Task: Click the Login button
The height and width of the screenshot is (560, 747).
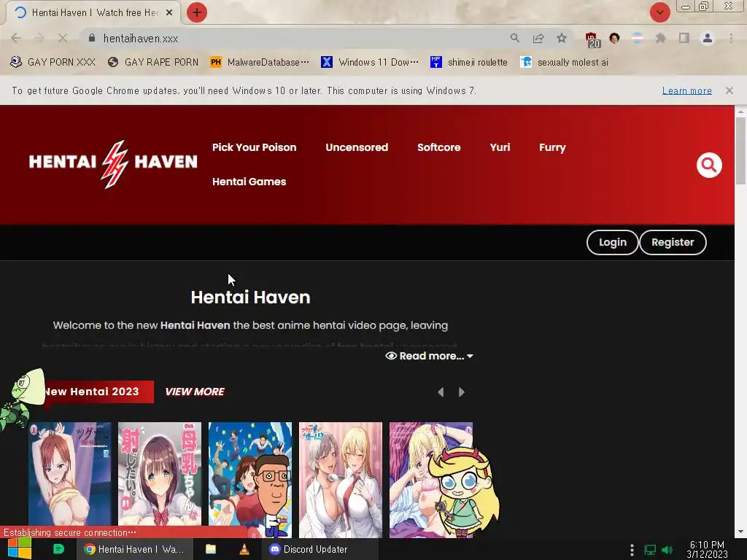Action: [612, 242]
